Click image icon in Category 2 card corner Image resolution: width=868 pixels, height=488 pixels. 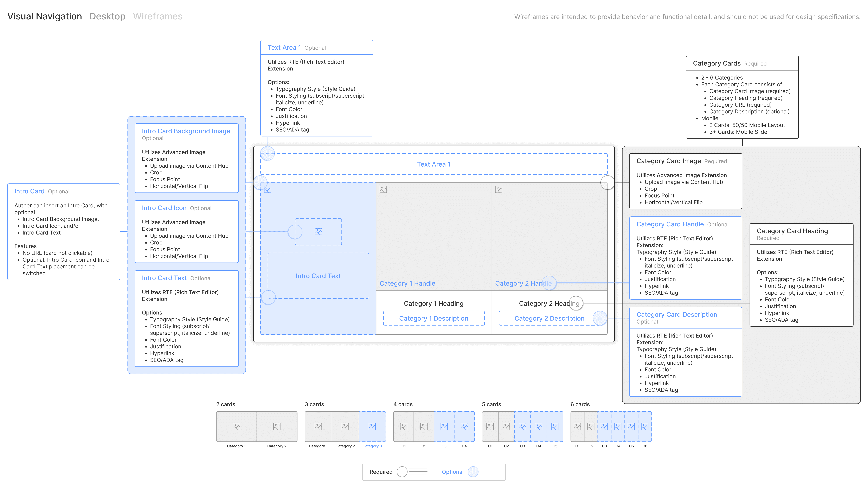(x=499, y=189)
